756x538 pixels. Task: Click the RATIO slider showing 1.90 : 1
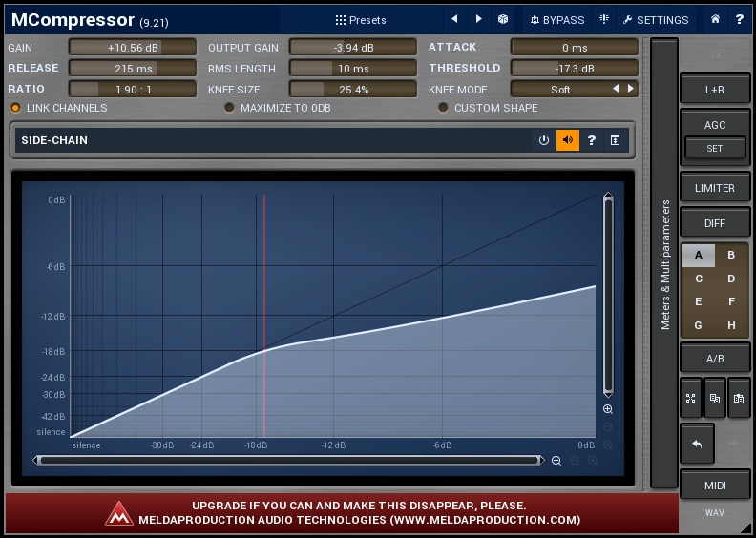coord(133,89)
